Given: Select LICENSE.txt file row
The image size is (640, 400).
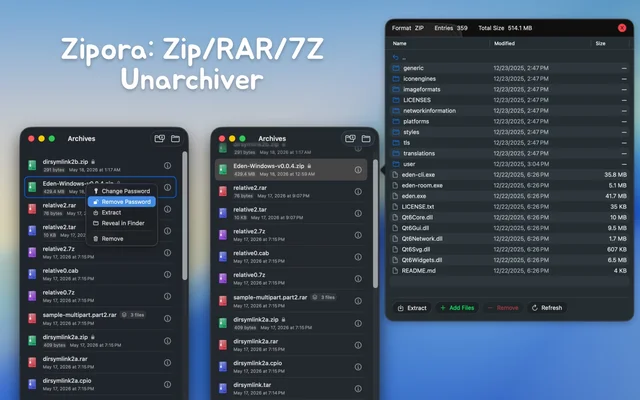Looking at the screenshot, I should [509, 207].
